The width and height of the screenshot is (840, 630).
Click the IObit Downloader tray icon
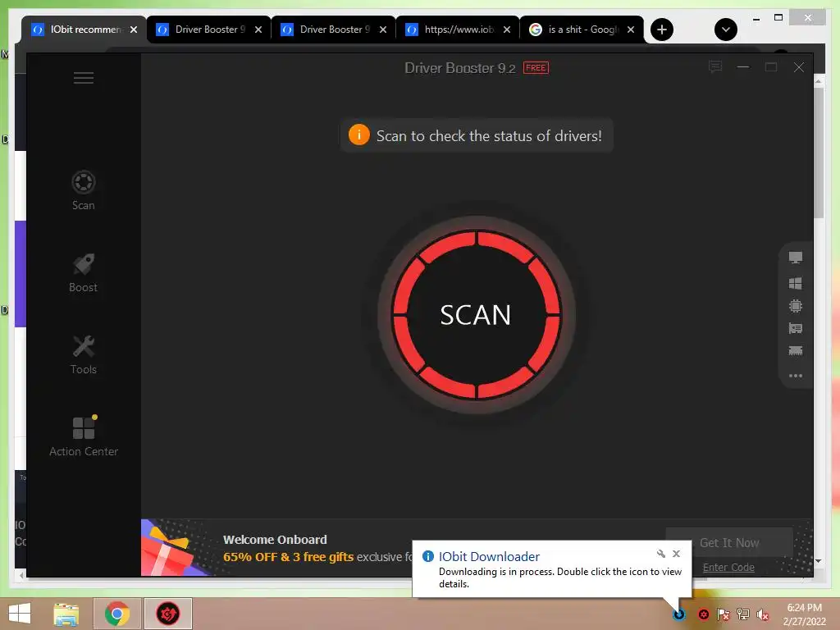coord(678,614)
